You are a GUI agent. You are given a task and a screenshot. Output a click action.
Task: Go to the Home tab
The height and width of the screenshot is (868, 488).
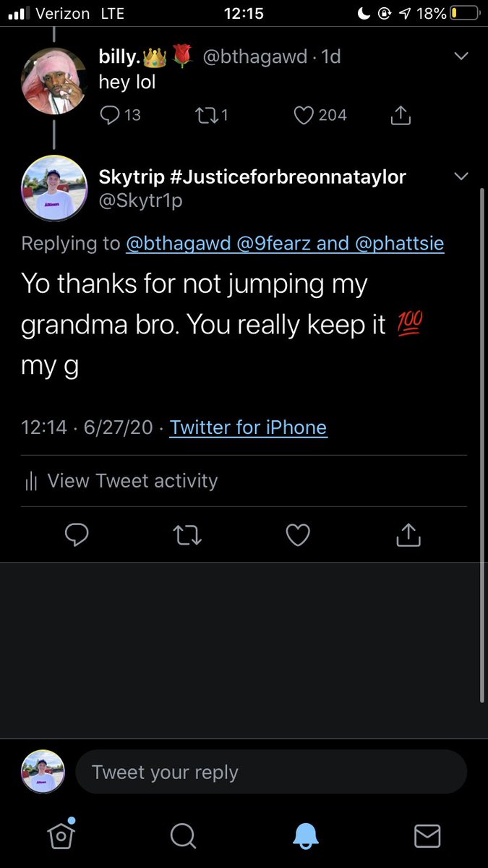61,835
